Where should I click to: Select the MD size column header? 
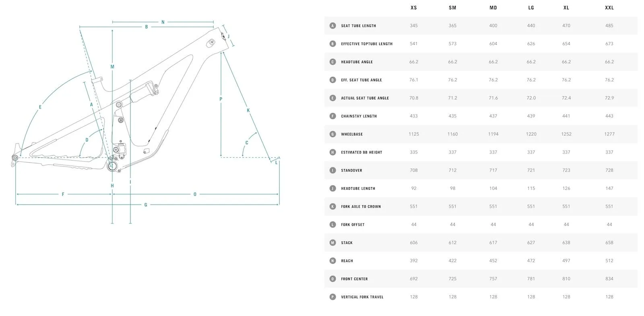493,8
